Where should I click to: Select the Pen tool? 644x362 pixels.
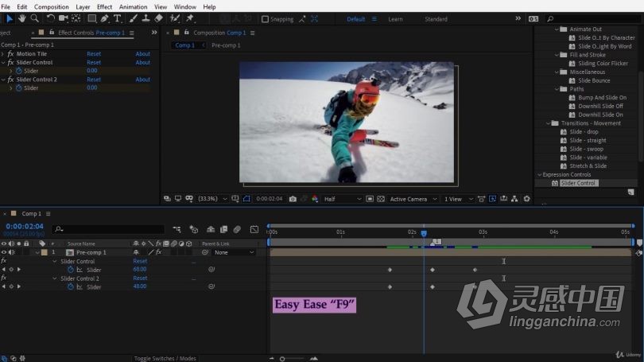coord(104,18)
